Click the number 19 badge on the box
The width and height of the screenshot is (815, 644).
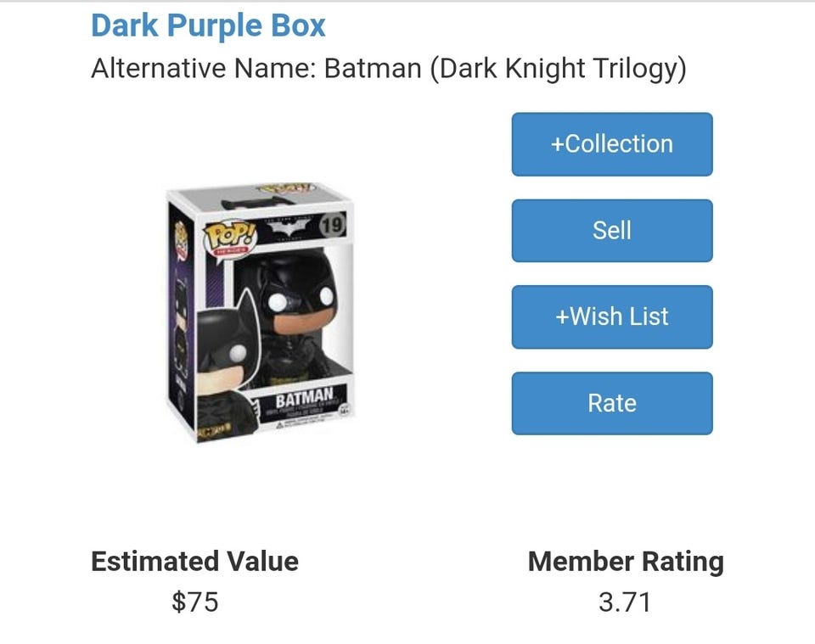[x=333, y=225]
